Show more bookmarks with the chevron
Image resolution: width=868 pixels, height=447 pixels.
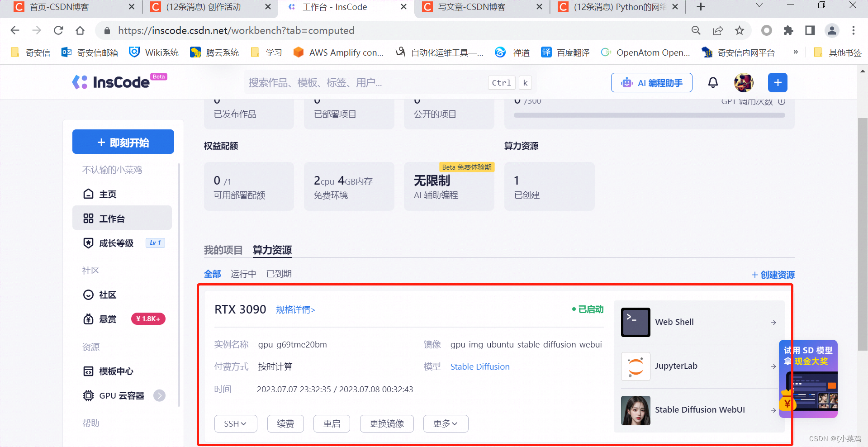[x=796, y=52]
